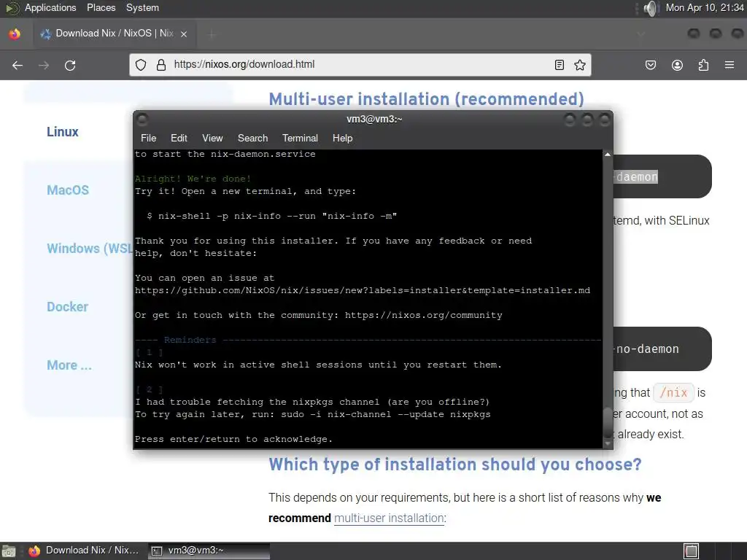The image size is (747, 560).
Task: Click the nixos.org URL address bar
Action: pyautogui.click(x=360, y=65)
